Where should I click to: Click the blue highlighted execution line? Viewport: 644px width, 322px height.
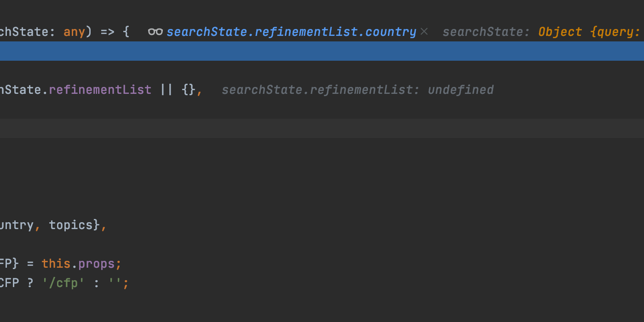pos(322,51)
